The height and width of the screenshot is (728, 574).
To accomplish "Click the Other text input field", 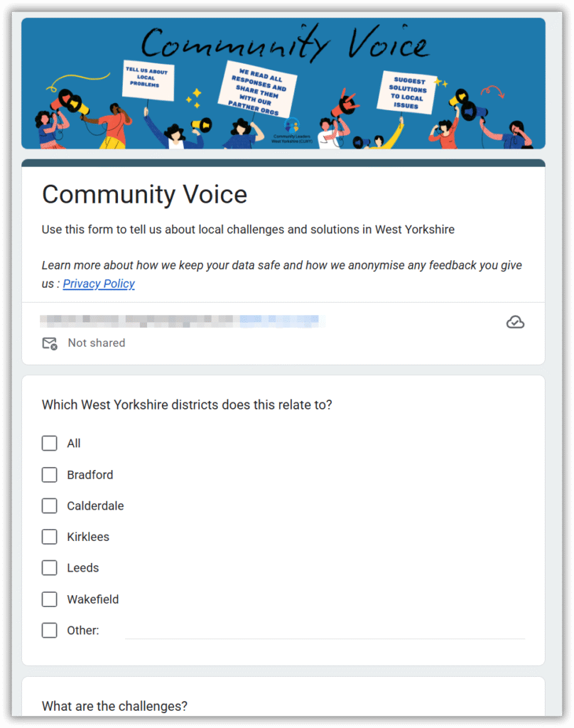I will [x=325, y=630].
